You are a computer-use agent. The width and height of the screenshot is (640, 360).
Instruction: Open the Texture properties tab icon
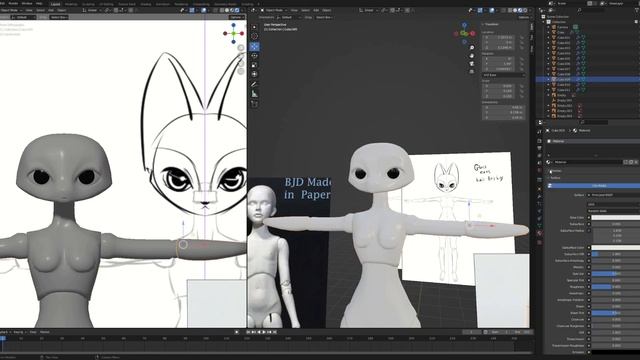(x=540, y=242)
